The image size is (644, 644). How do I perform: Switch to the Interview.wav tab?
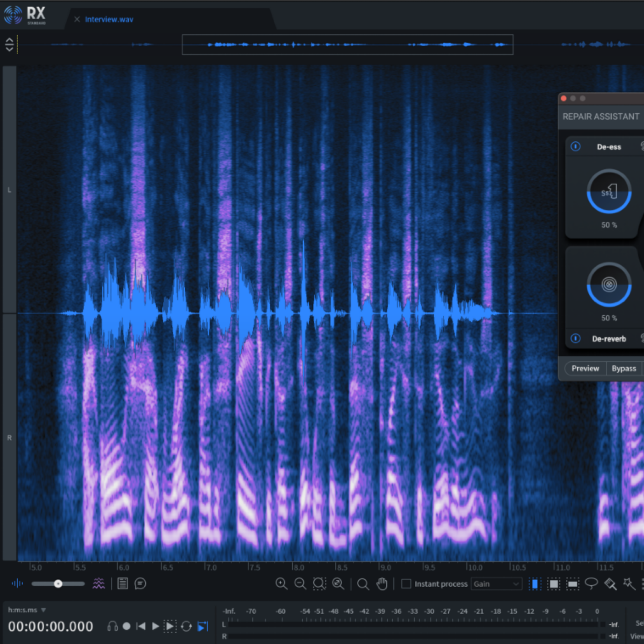109,19
